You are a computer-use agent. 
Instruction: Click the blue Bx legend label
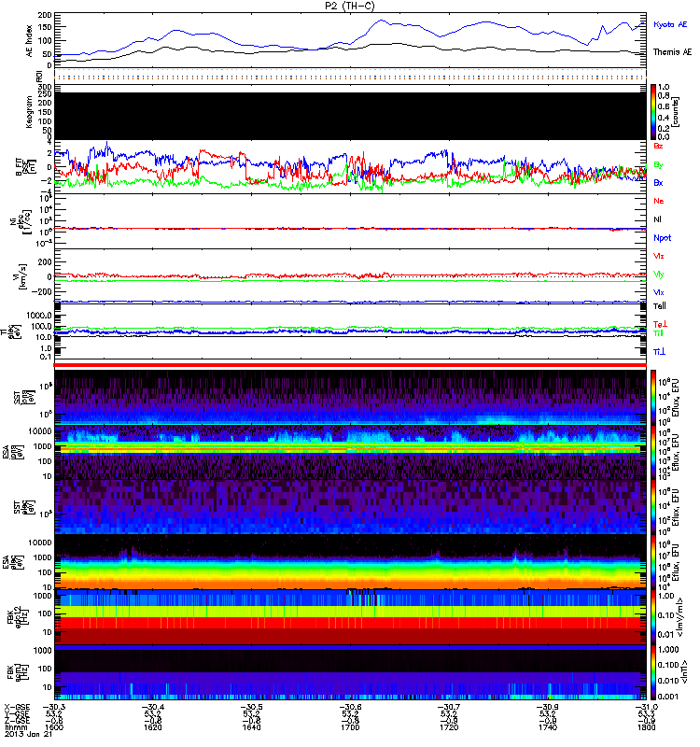point(658,182)
